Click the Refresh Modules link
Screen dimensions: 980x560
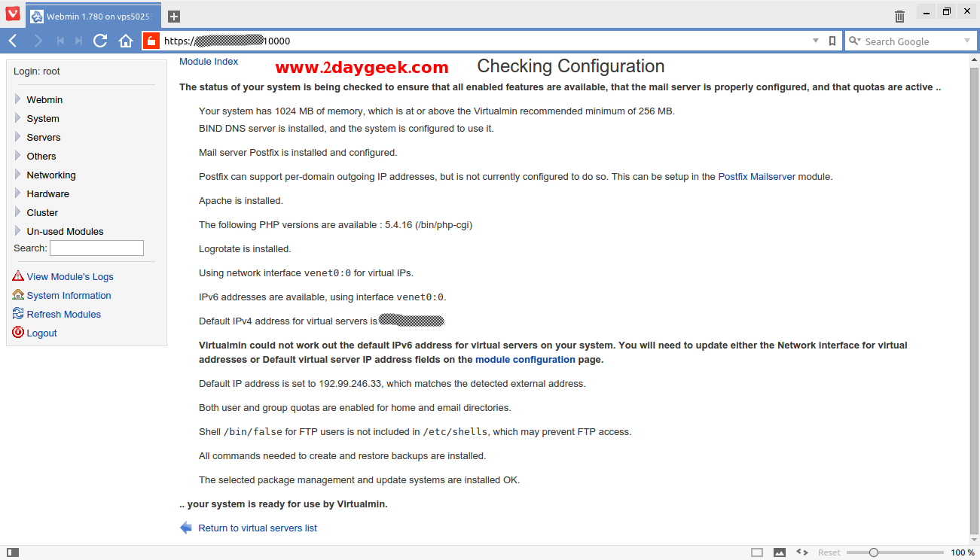pyautogui.click(x=63, y=314)
